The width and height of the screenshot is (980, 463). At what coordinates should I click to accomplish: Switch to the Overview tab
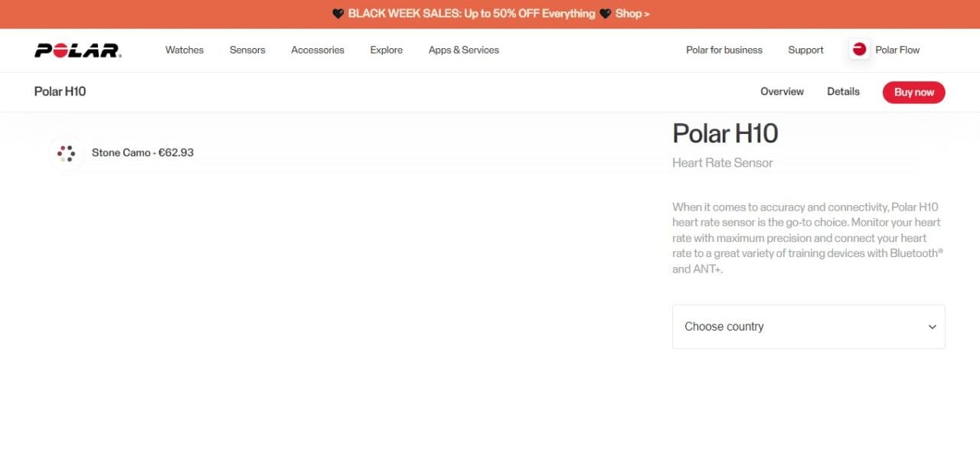(x=782, y=91)
